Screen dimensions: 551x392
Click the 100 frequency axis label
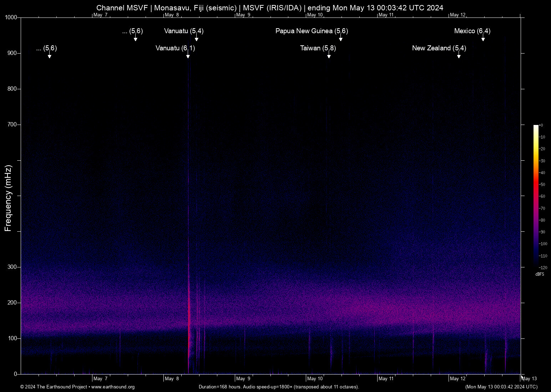coord(12,338)
